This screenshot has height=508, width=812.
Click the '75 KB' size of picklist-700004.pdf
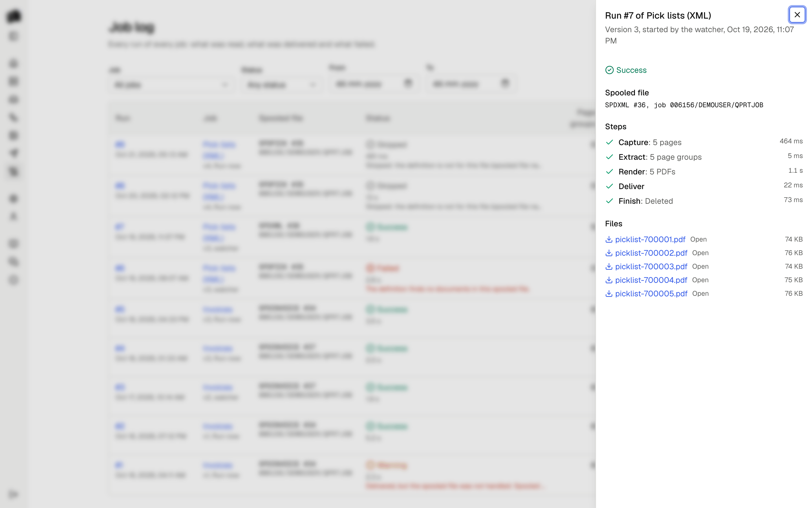(x=794, y=280)
